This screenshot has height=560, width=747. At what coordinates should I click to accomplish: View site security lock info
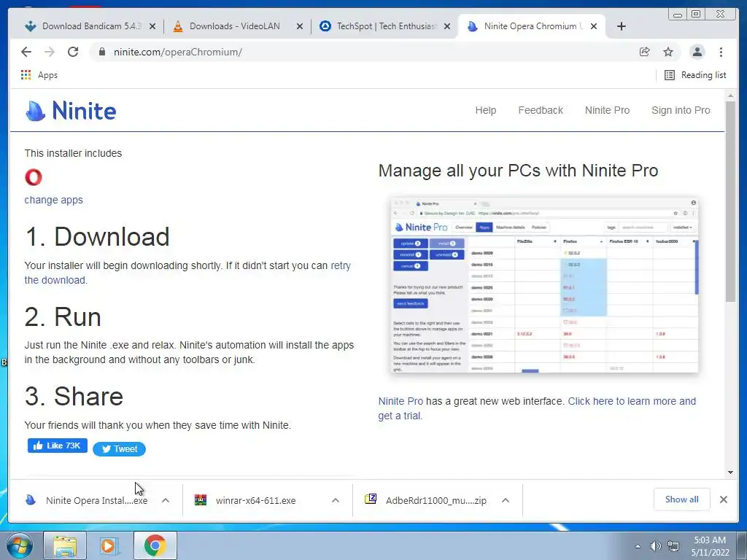click(x=102, y=52)
